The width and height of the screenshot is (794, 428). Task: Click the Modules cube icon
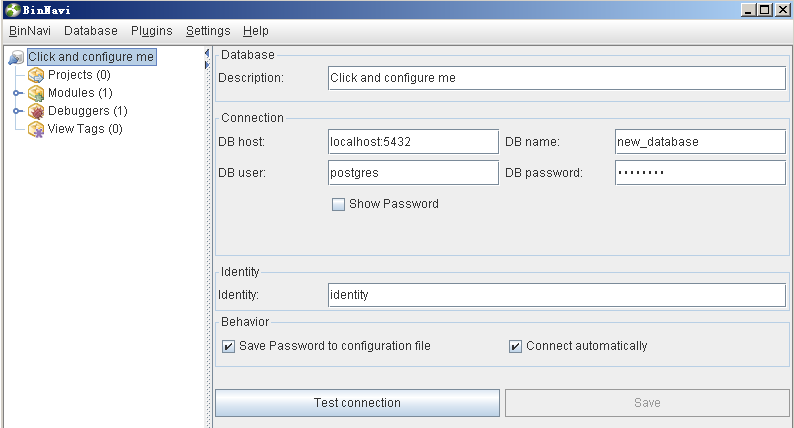point(36,93)
